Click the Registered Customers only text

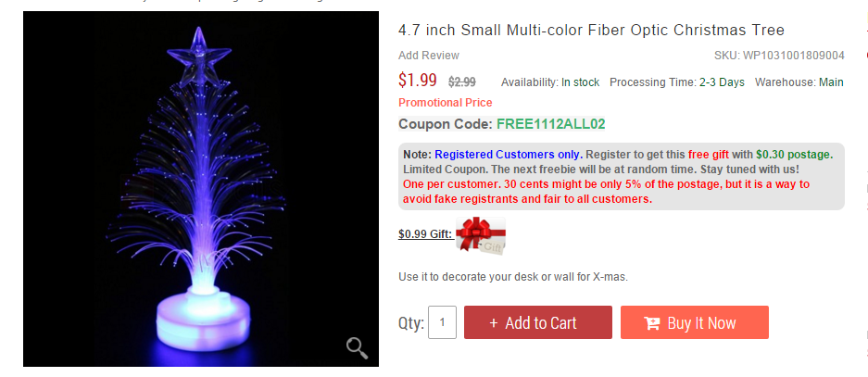pos(509,155)
